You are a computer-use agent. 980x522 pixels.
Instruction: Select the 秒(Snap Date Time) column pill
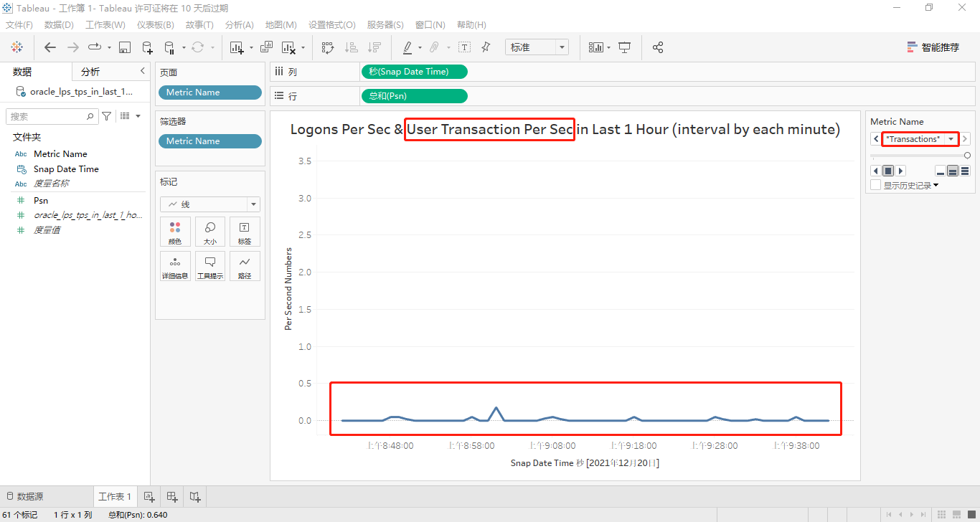414,72
